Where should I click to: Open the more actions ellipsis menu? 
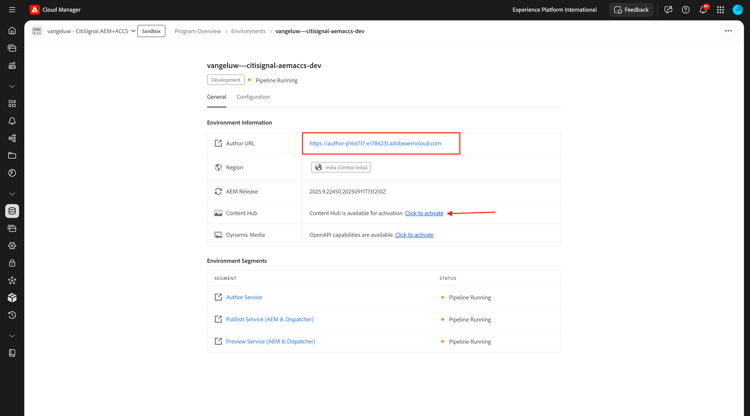point(728,31)
